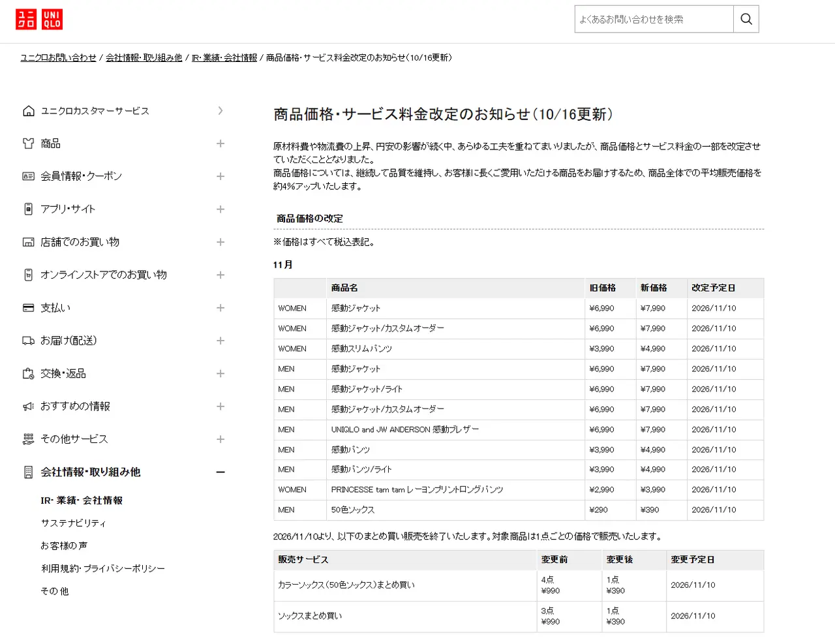This screenshot has height=644, width=835.
Task: Click the 50色ソックス product name cell
Action: (x=455, y=510)
